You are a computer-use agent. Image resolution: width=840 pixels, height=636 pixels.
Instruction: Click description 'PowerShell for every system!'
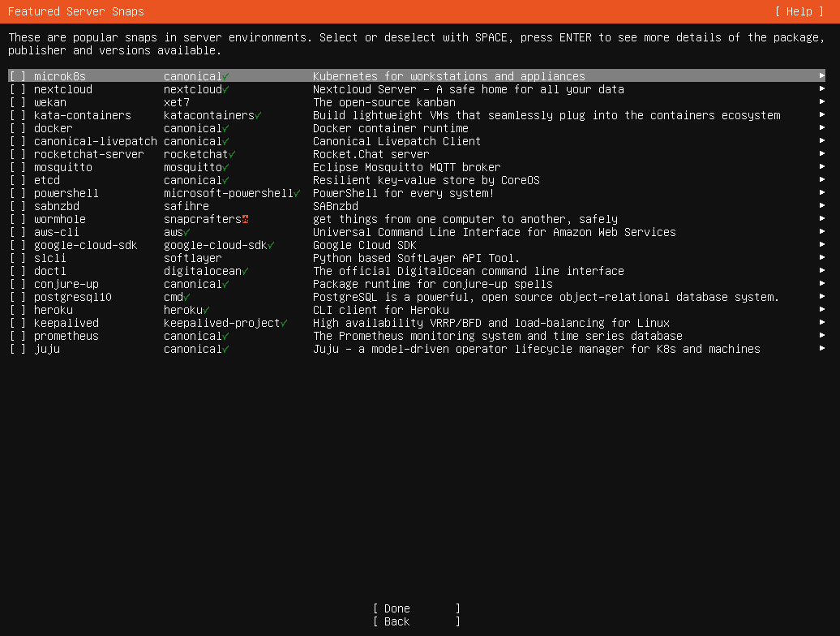click(404, 193)
